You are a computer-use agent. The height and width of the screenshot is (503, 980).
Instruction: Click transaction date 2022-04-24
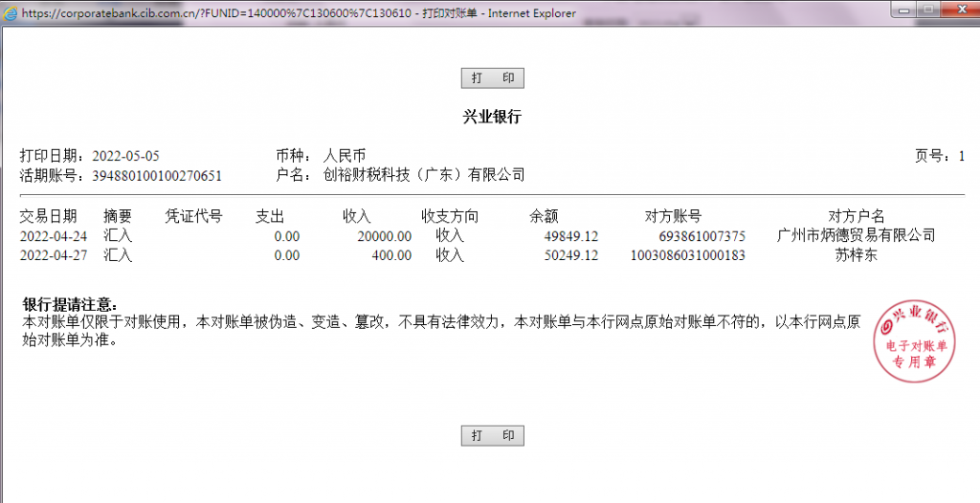coord(54,236)
